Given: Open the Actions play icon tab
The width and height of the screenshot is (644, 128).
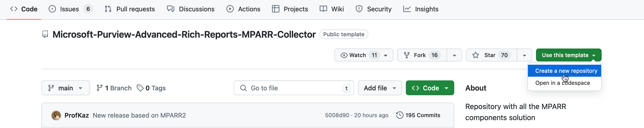Looking at the screenshot, I should click(230, 9).
